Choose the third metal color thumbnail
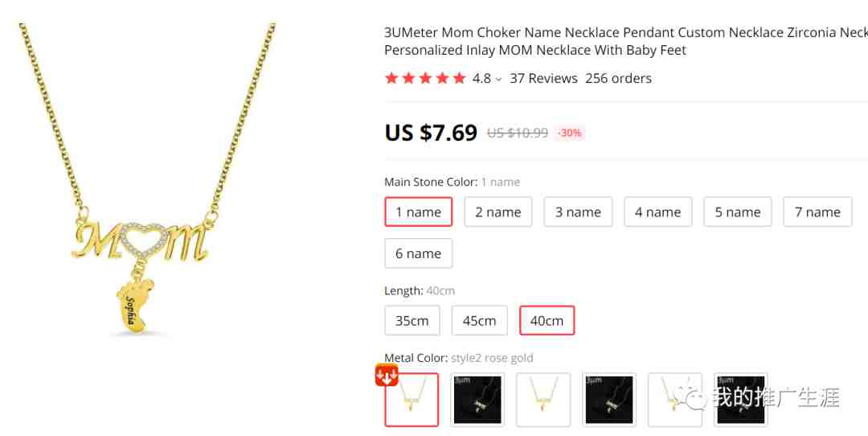This screenshot has width=868, height=436. [543, 400]
